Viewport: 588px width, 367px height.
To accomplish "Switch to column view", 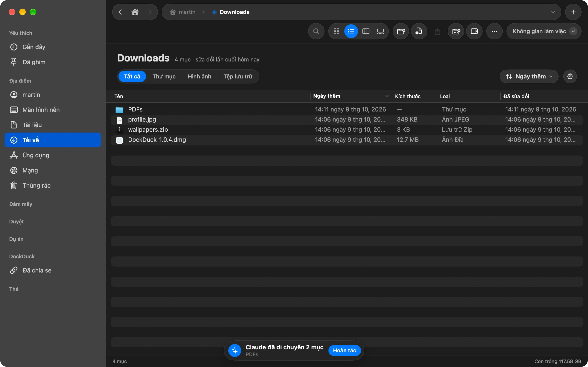I will coord(366,31).
